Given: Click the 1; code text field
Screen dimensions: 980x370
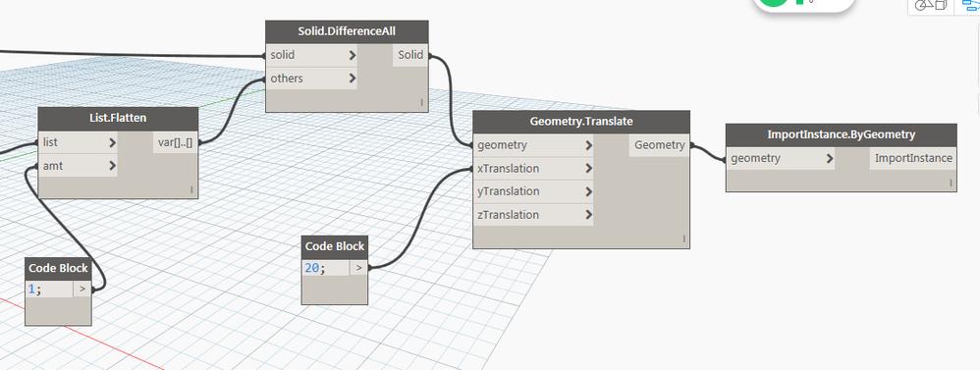Looking at the screenshot, I should click(49, 290).
